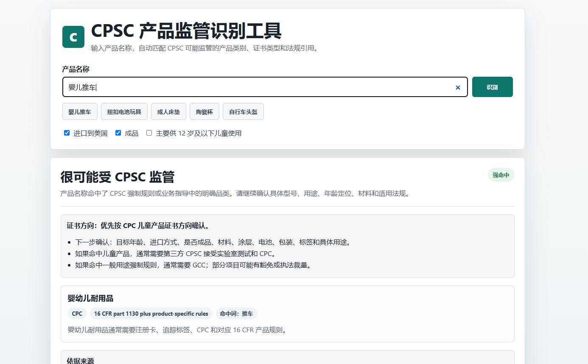Select the 纽扣电池玩具 example chip
Image resolution: width=588 pixels, height=364 pixels.
coord(124,111)
